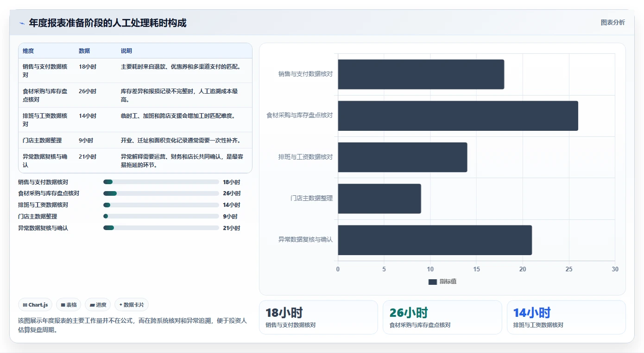Open the 18小时 data card
The width and height of the screenshot is (644, 353).
tap(318, 317)
